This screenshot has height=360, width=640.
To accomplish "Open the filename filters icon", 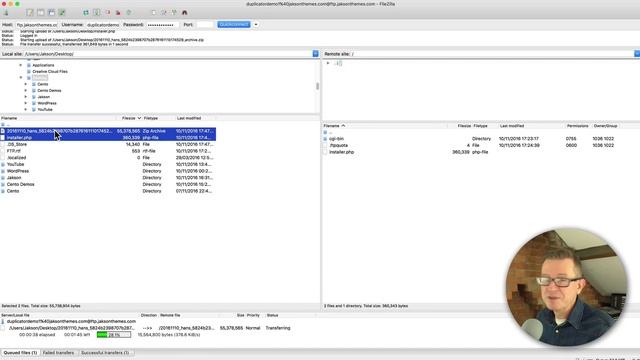I will pos(153,13).
